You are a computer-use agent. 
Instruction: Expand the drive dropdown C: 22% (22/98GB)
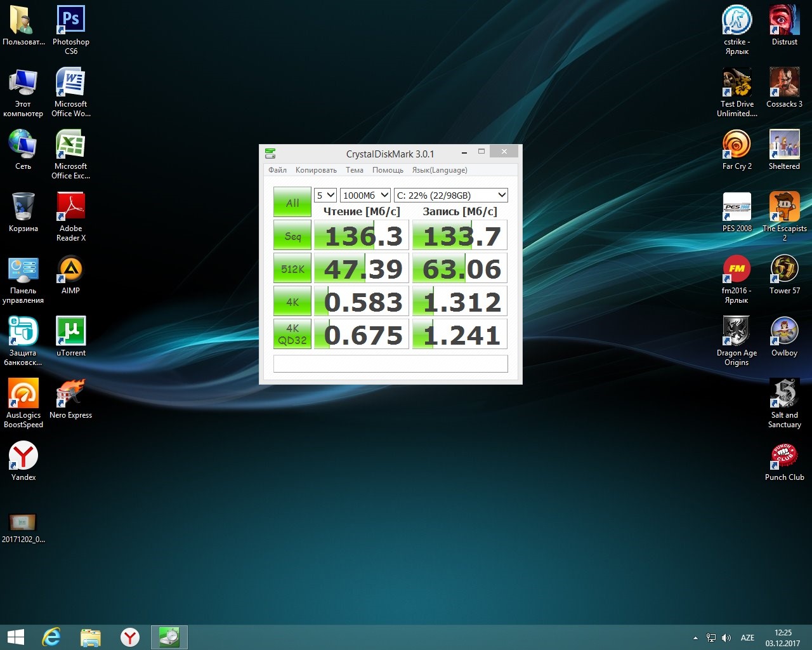point(451,196)
